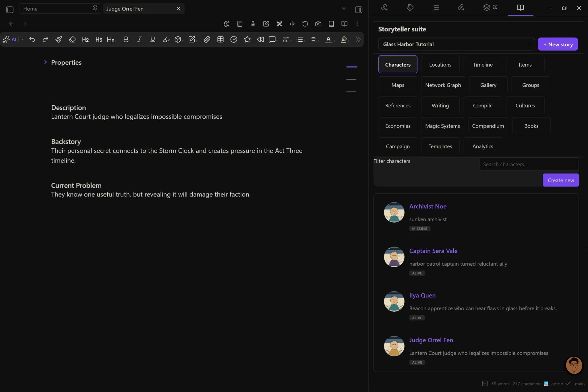Screen dimensions: 588x392
Task: Toggle underline formatting
Action: click(153, 40)
